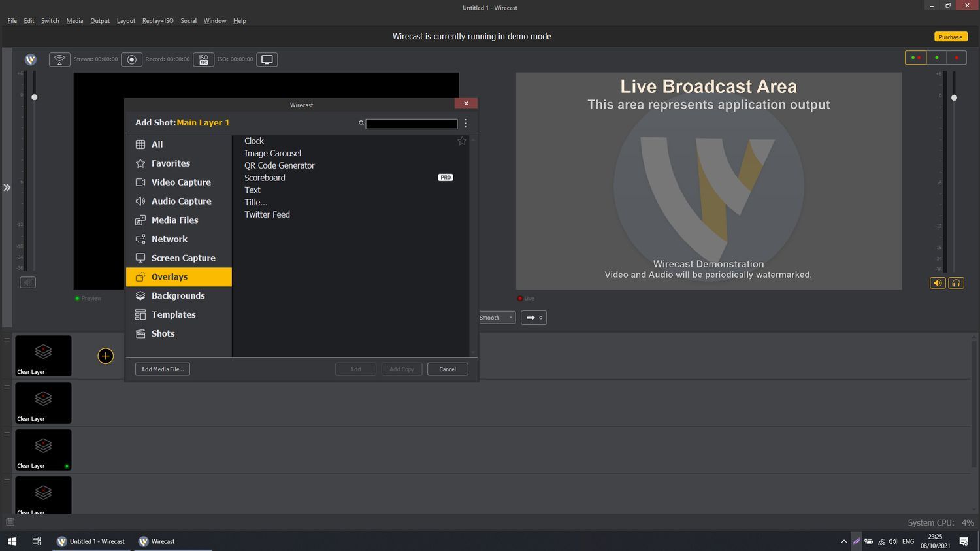Screen dimensions: 980x551
Task: Select the Backgrounds category
Action: click(x=178, y=296)
